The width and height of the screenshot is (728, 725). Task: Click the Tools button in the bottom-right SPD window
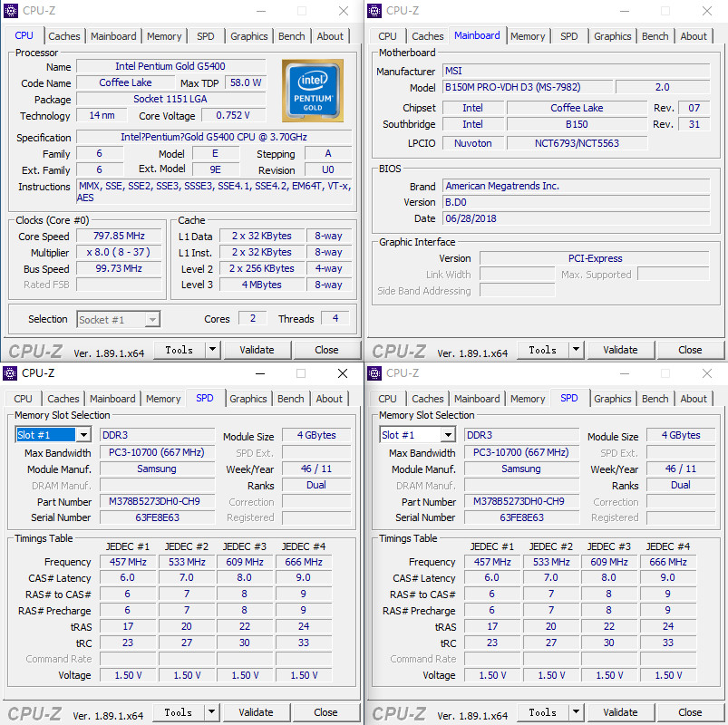[543, 712]
